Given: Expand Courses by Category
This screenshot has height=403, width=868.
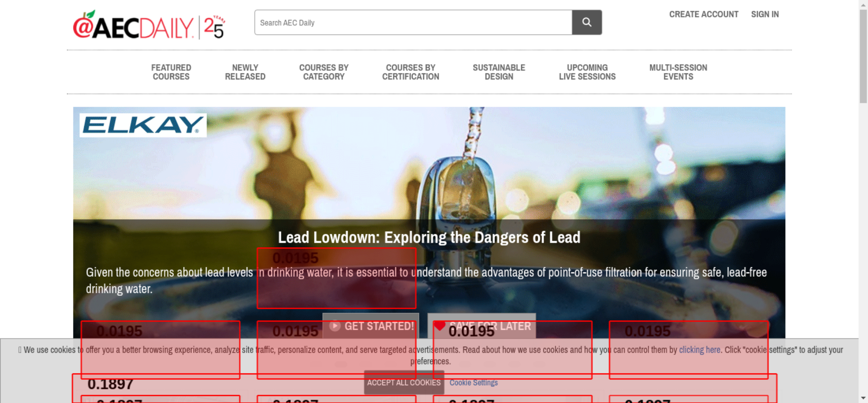Looking at the screenshot, I should click(x=323, y=72).
